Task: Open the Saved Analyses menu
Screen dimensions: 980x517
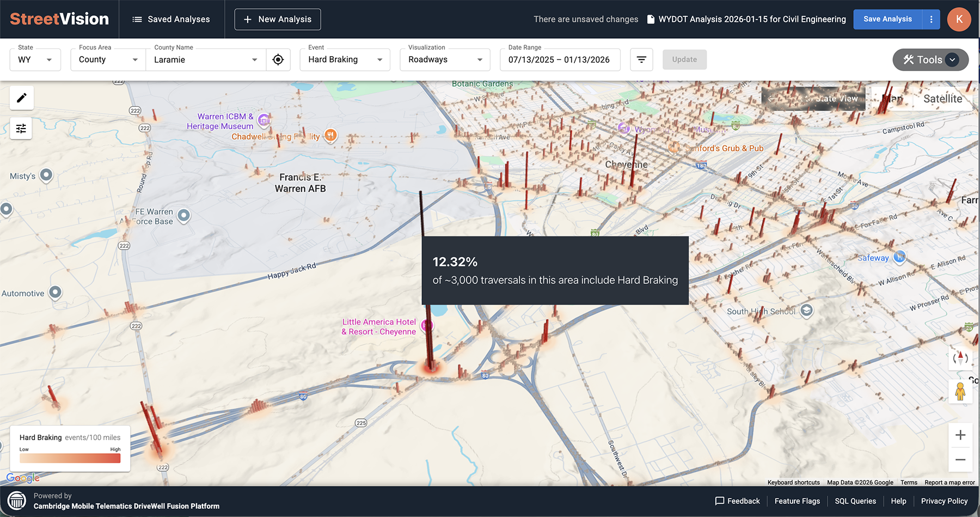Action: [x=171, y=19]
